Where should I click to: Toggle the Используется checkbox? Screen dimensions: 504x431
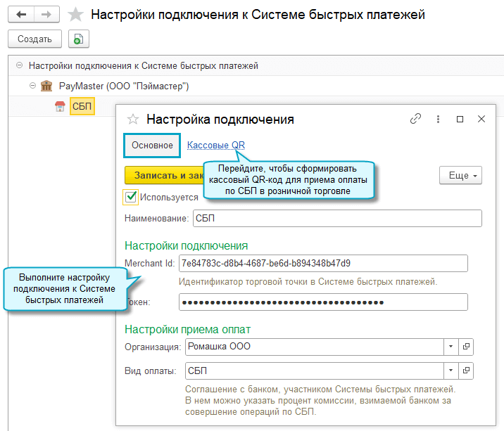click(x=131, y=197)
